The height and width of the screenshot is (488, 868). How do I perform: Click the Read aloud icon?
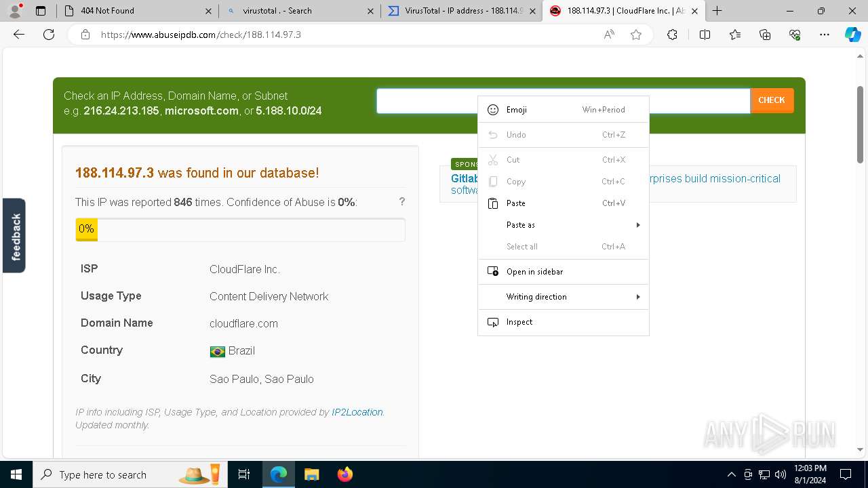pyautogui.click(x=609, y=35)
